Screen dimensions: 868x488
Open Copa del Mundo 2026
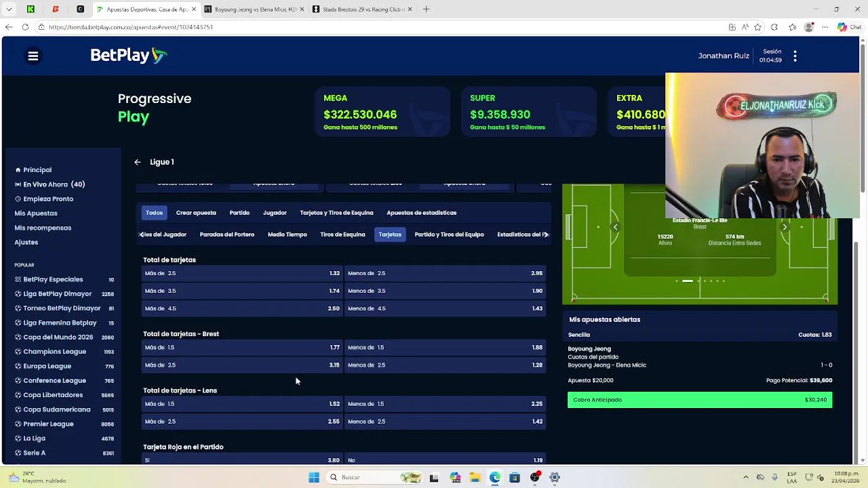pyautogui.click(x=64, y=337)
